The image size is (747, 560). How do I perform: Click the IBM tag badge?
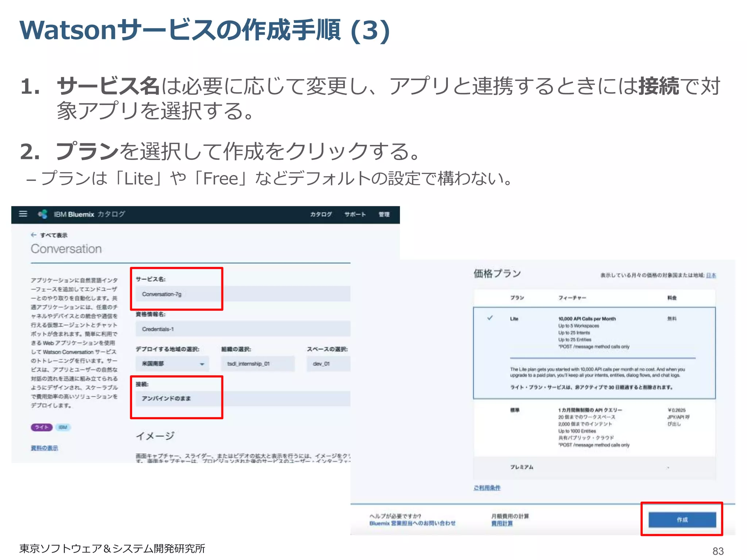(x=63, y=427)
